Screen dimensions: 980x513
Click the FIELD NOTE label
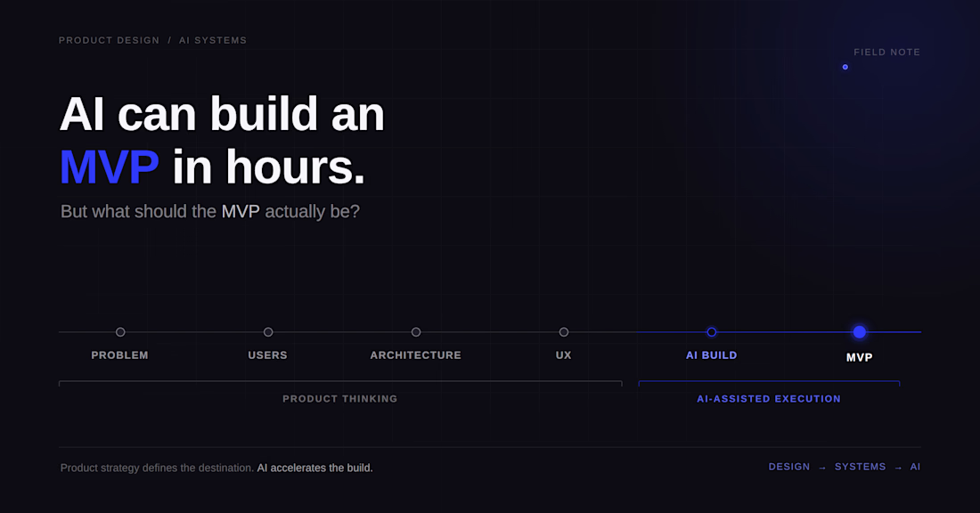pos(886,53)
